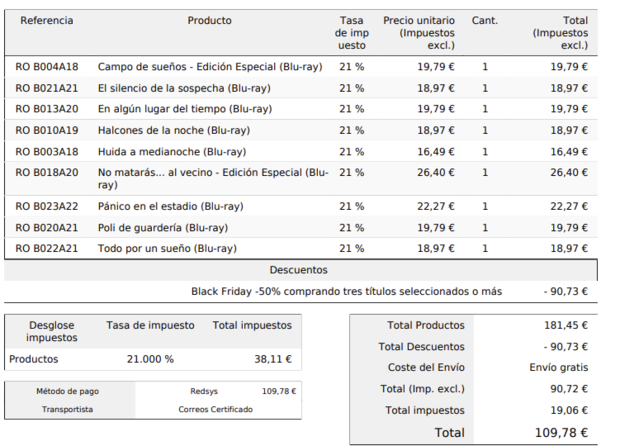Screen dimensions: 620x446
Task: Click the Producto column header
Action: [x=209, y=21]
